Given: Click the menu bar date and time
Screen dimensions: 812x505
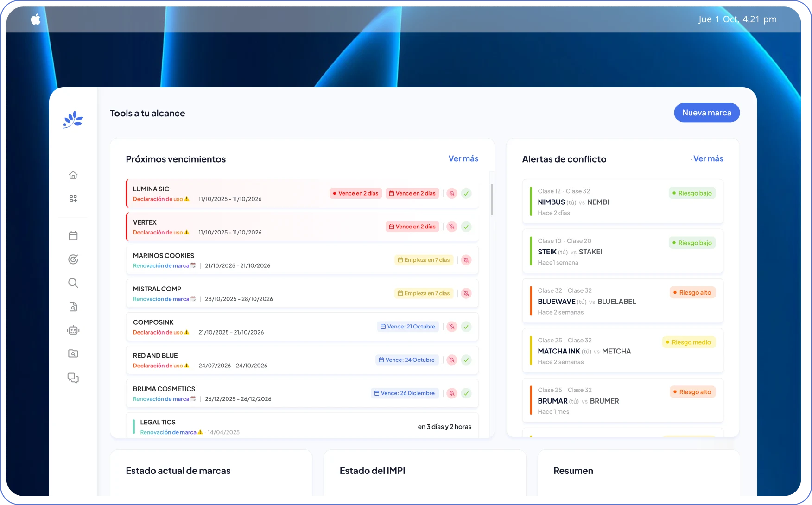Looking at the screenshot, I should click(737, 19).
